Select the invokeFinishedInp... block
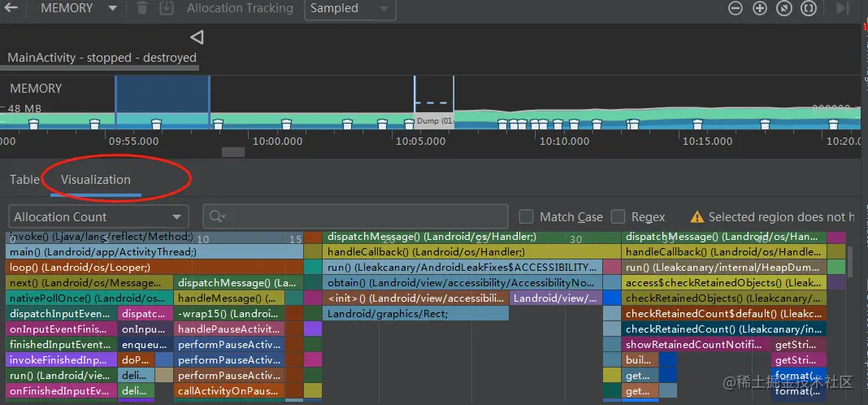This screenshot has height=405, width=868. click(x=61, y=360)
